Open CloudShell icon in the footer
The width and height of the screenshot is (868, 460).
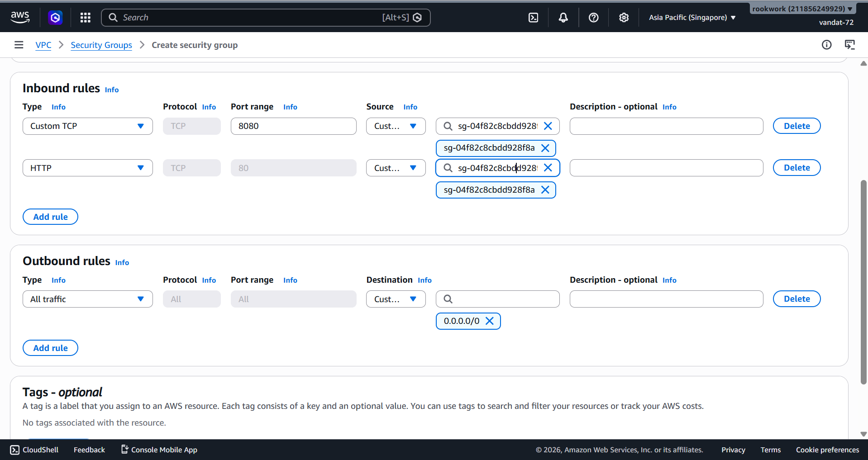(15, 450)
